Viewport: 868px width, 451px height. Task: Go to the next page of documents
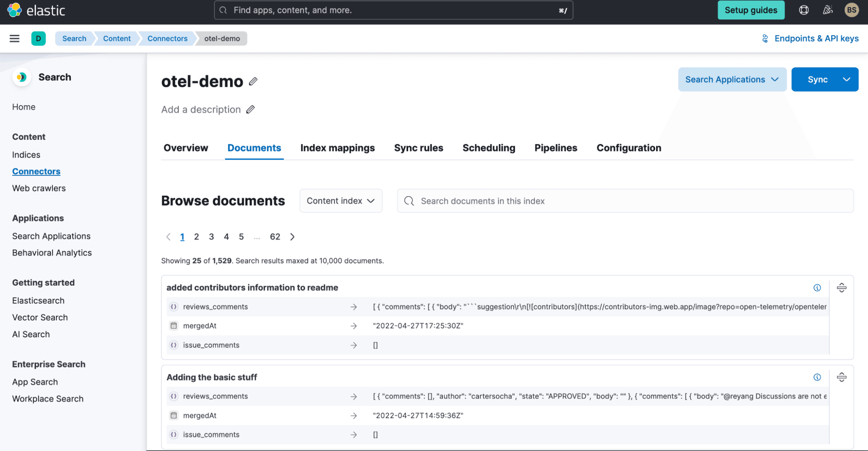click(292, 237)
